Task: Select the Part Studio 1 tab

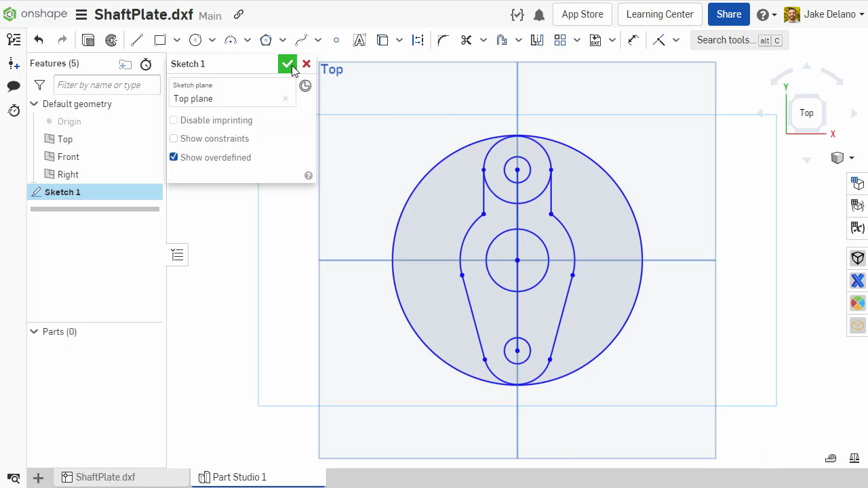Action: [x=239, y=477]
